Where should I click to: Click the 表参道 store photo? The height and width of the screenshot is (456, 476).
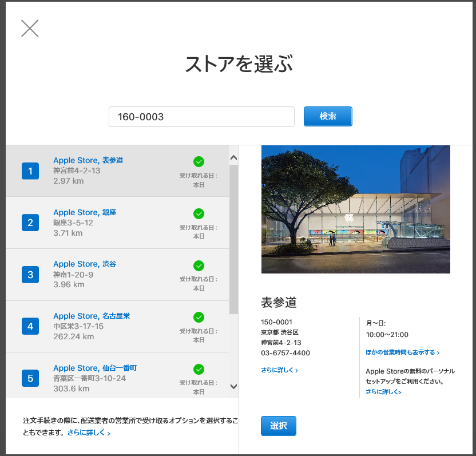(356, 209)
